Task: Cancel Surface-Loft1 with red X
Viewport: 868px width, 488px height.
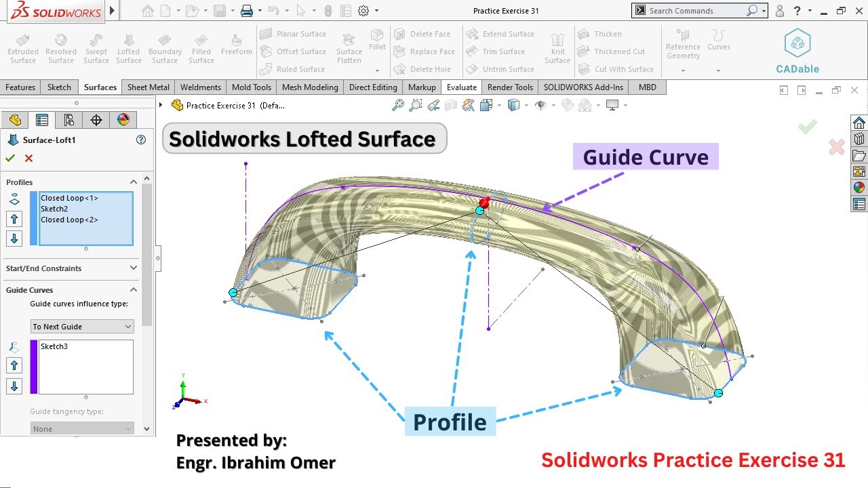Action: pyautogui.click(x=28, y=158)
